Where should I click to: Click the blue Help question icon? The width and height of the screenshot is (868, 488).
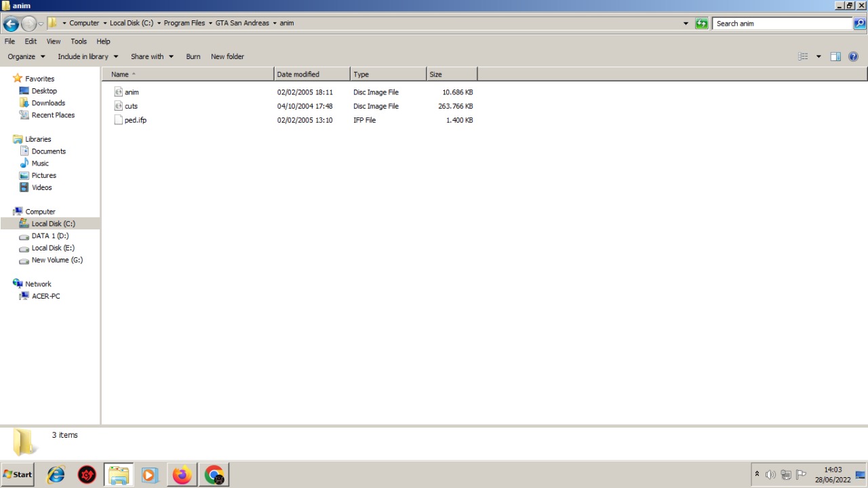coord(853,57)
